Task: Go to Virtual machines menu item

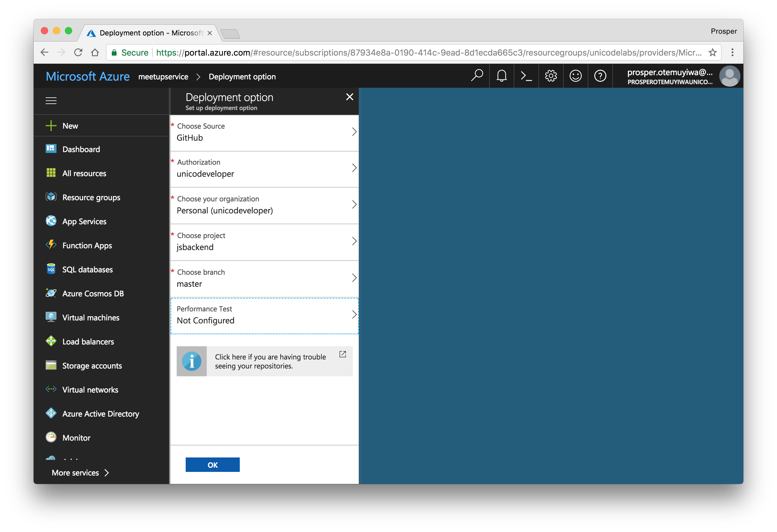Action: [91, 318]
